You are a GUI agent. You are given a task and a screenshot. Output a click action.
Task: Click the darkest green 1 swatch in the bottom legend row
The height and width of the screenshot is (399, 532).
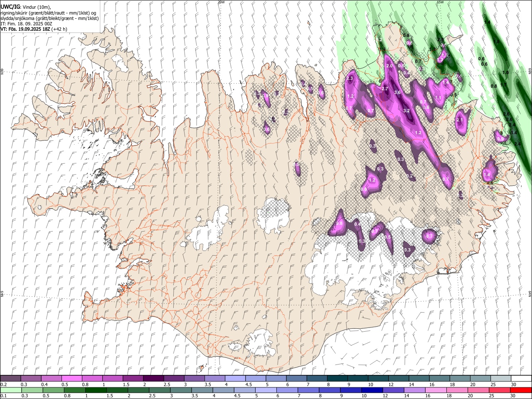(96, 390)
